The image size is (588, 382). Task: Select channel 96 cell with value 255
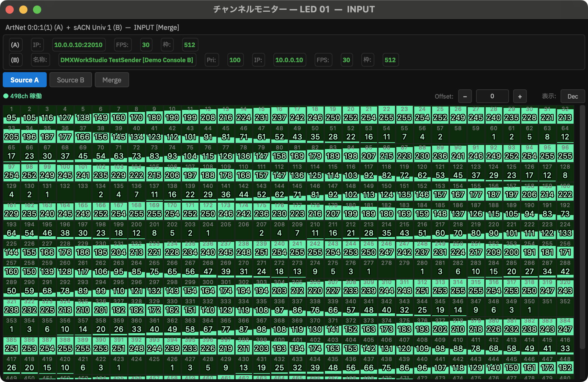pos(565,153)
